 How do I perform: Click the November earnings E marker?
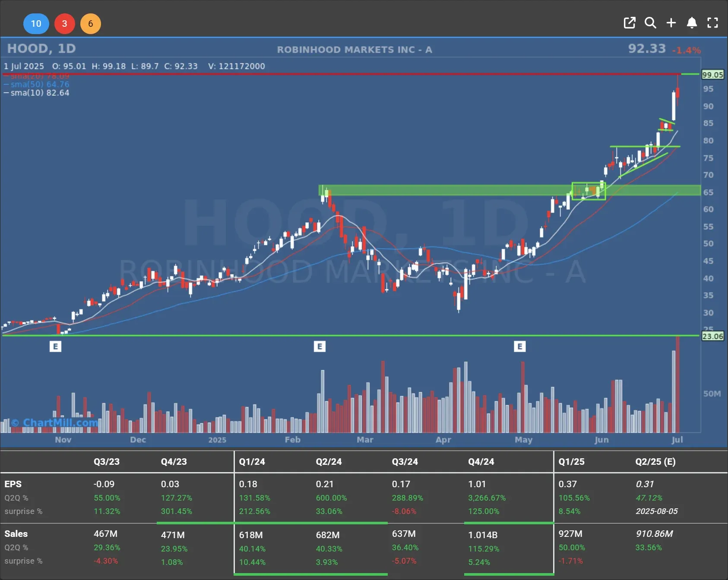[55, 346]
